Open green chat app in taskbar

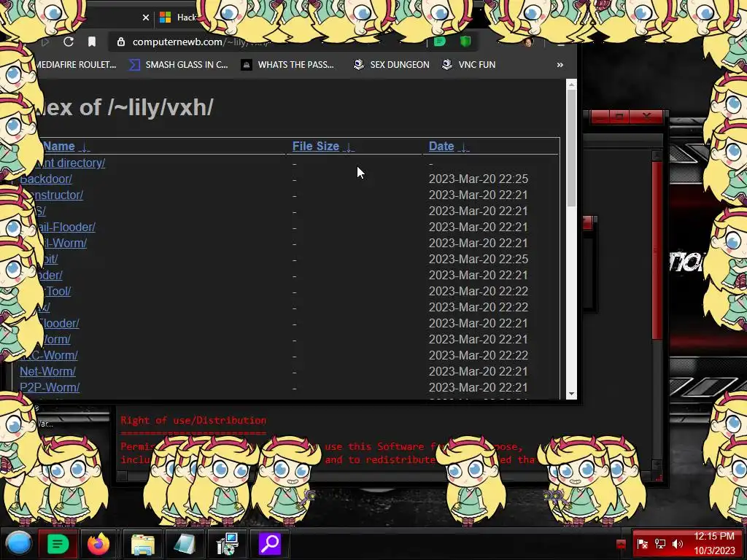point(58,544)
